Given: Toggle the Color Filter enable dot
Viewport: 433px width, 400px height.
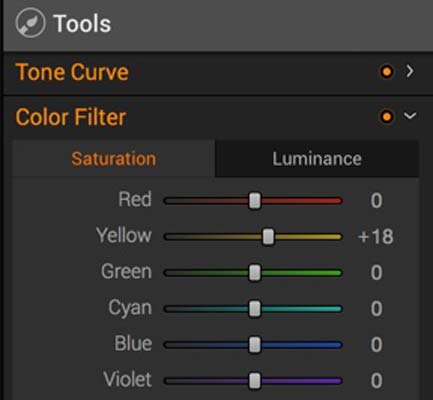Looking at the screenshot, I should (x=387, y=117).
